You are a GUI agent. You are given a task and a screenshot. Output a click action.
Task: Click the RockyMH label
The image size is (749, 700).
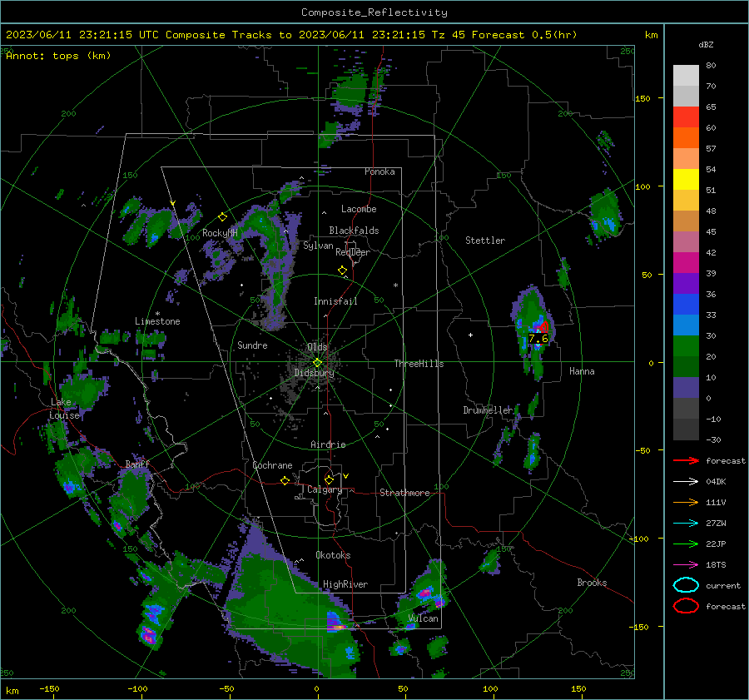(x=220, y=233)
